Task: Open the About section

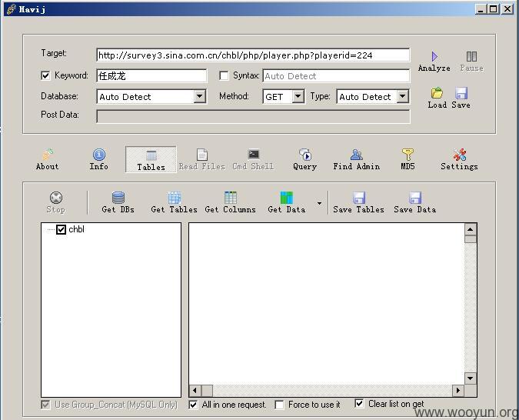Action: [x=48, y=160]
